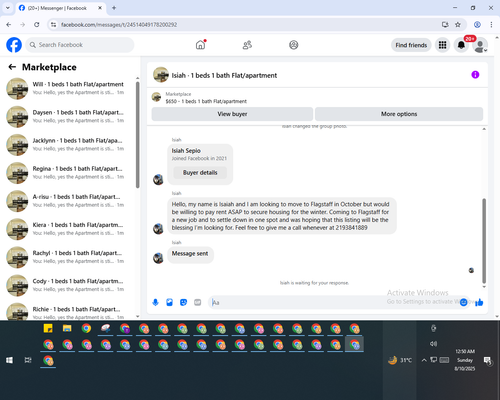The width and height of the screenshot is (500, 400).
Task: Open the emoji picker in message box
Action: click(463, 302)
